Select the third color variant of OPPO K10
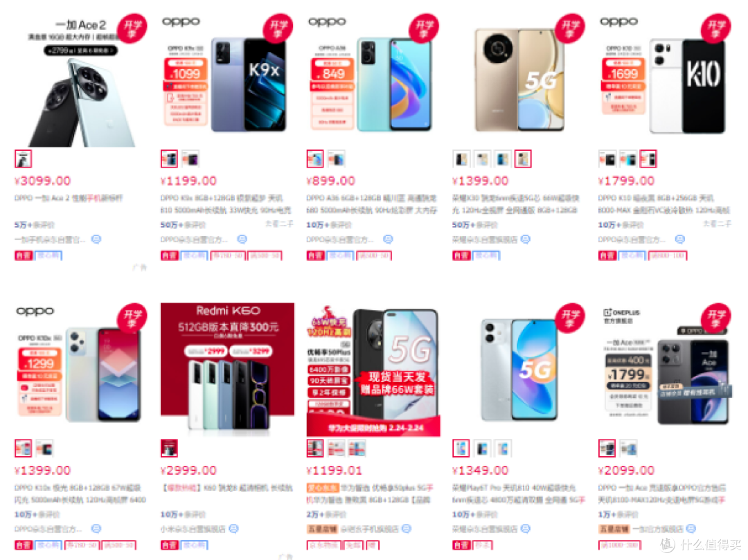The image size is (748, 560). (648, 159)
